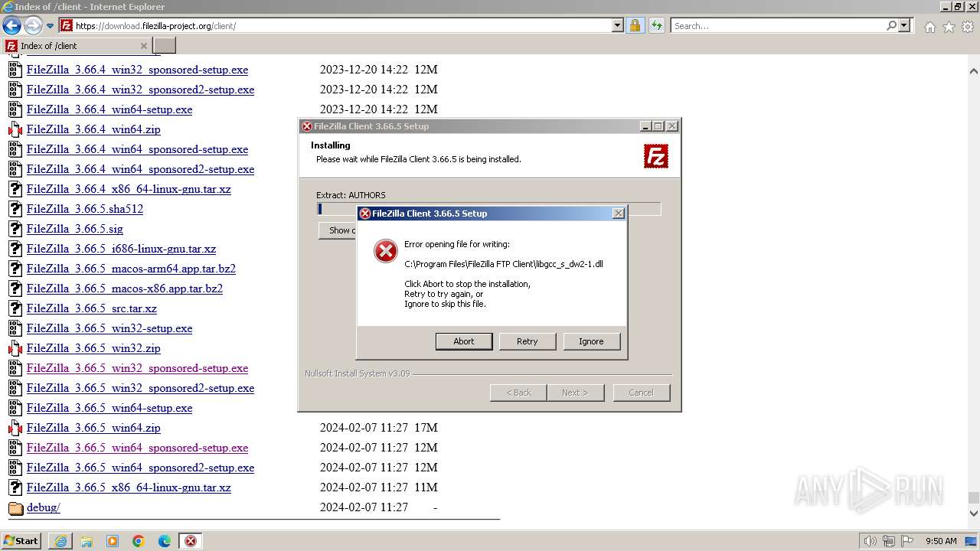
Task: Open visited FileZilla_3.66.5_win32_sponsored-setup.exe link
Action: click(137, 368)
